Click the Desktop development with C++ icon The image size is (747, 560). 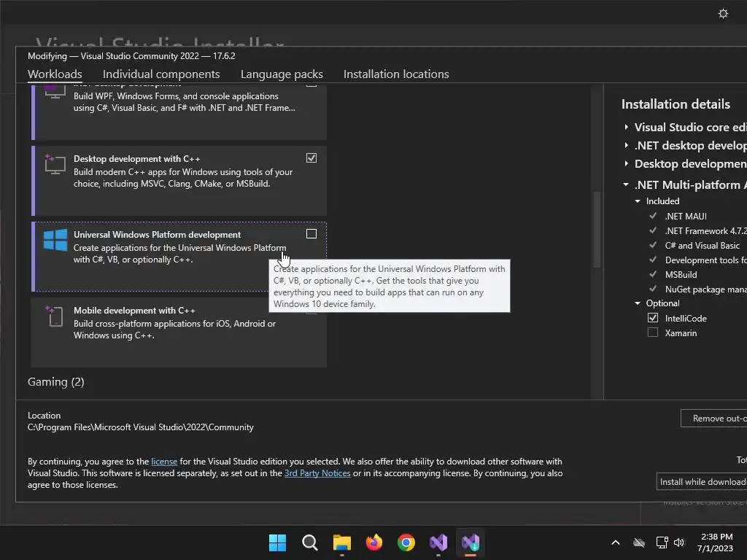(55, 164)
